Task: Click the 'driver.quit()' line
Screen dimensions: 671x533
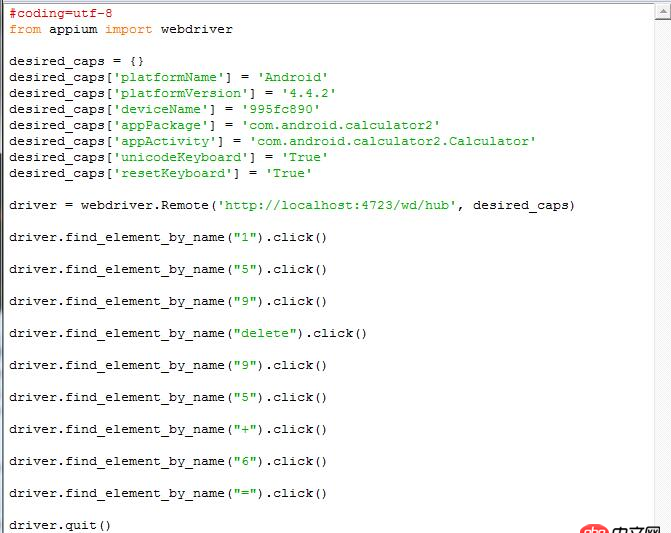Action: pyautogui.click(x=60, y=525)
